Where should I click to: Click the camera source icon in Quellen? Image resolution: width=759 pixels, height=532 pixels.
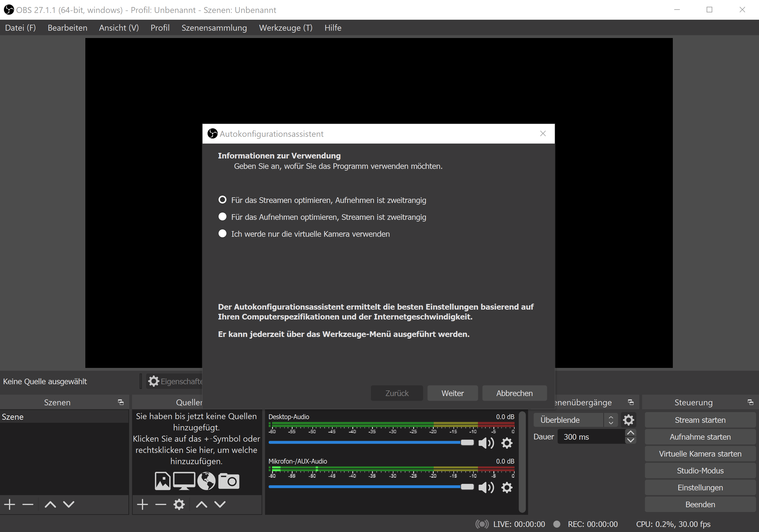(x=228, y=481)
